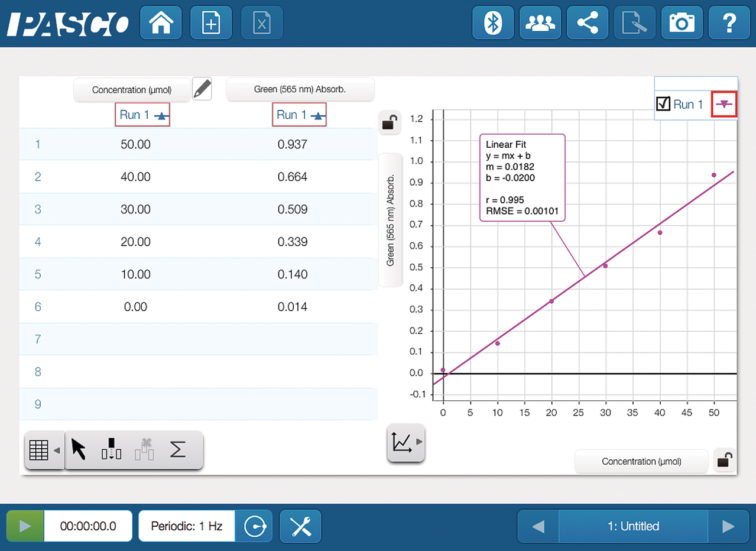Image resolution: width=756 pixels, height=551 pixels.
Task: Uncheck the Run 1 legend checkbox
Action: [663, 105]
